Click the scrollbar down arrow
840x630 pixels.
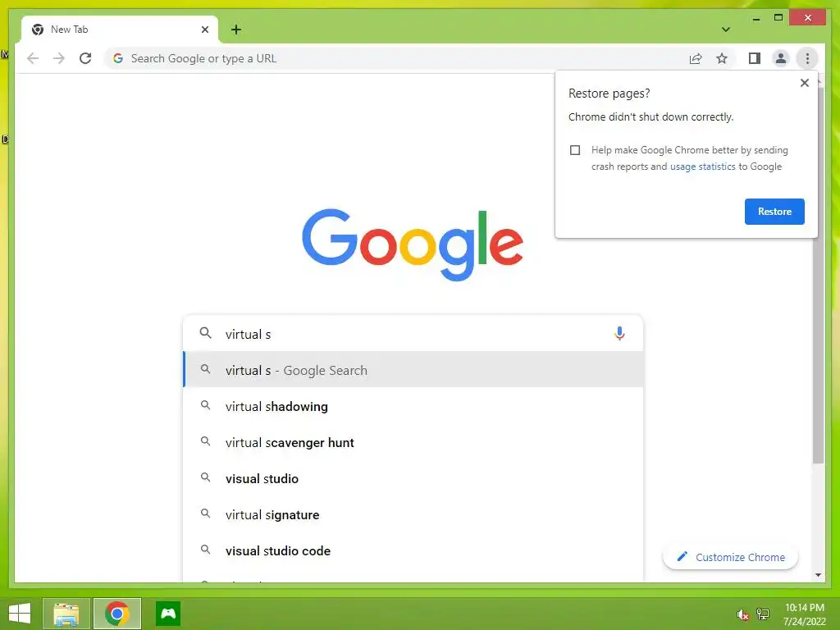(818, 575)
